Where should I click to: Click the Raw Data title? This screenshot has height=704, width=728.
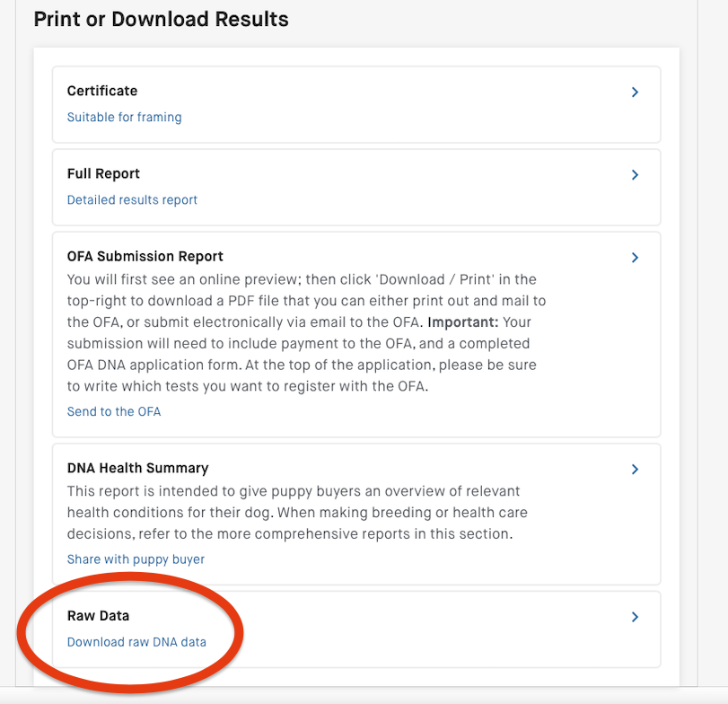pos(98,615)
